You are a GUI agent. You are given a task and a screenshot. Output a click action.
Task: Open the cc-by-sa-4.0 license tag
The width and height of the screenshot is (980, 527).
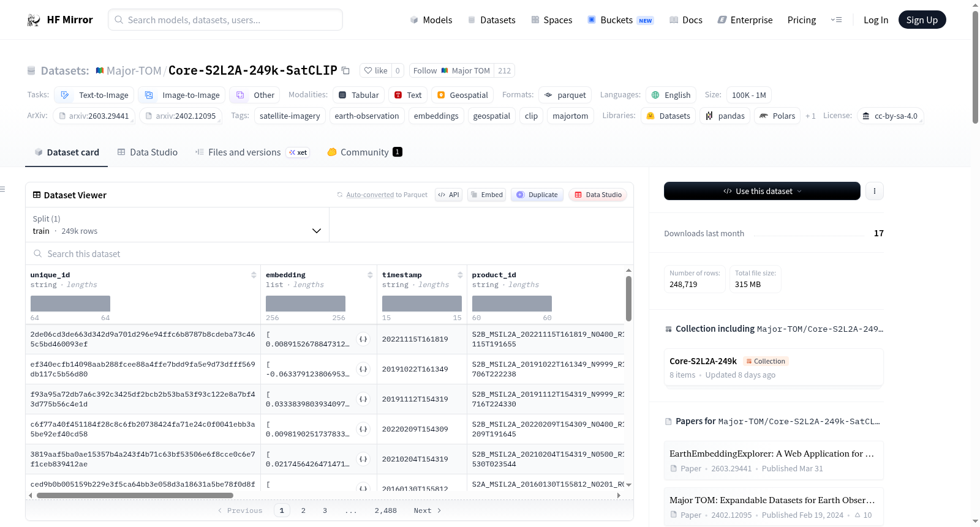point(890,116)
